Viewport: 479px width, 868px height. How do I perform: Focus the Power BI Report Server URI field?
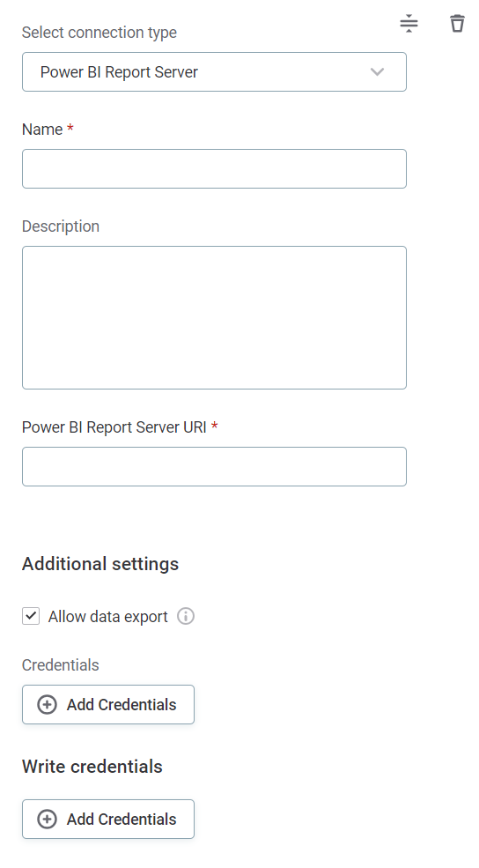pos(214,467)
